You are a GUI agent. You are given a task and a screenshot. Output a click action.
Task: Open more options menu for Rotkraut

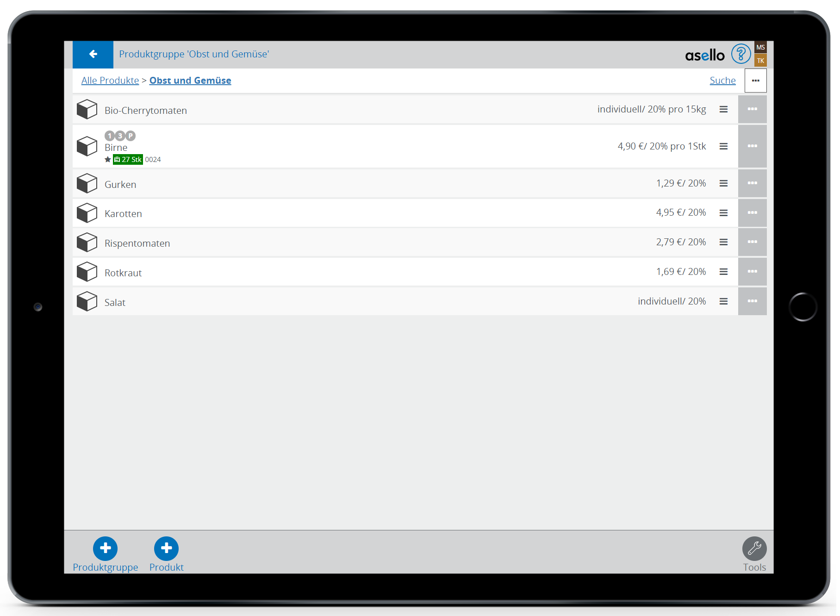point(752,272)
